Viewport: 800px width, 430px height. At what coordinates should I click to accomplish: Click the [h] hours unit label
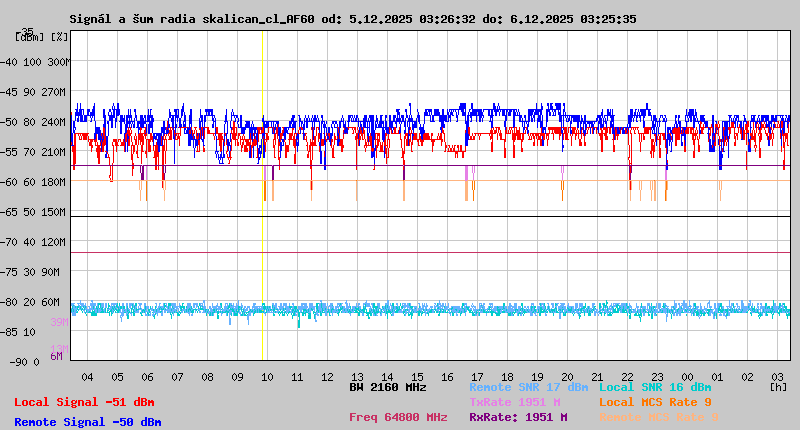[x=777, y=385]
